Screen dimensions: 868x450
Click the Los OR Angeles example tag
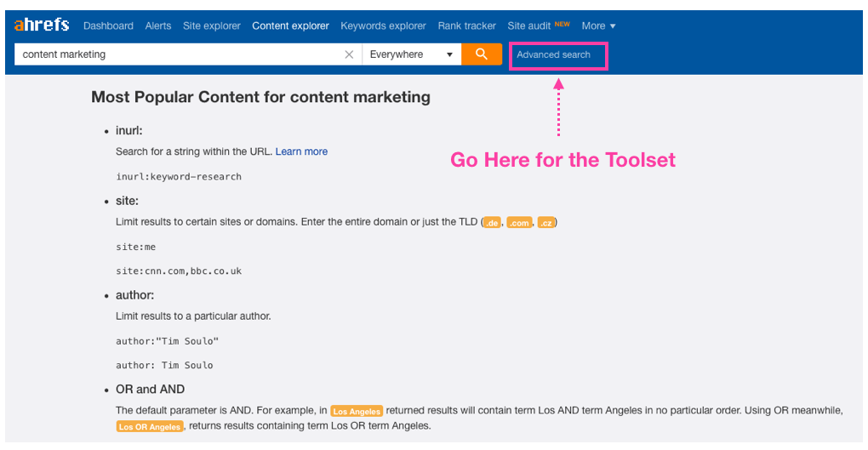tap(150, 427)
